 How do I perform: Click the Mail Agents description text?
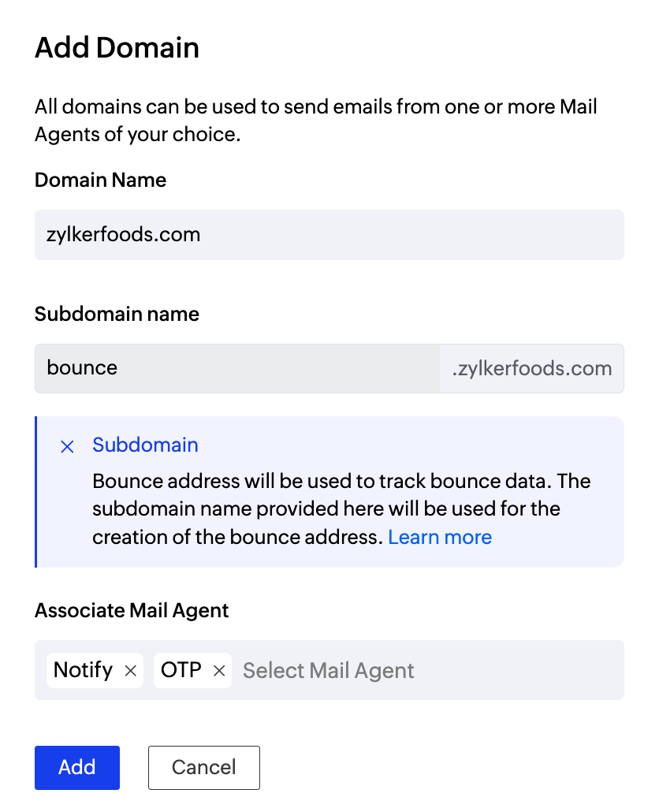[315, 120]
